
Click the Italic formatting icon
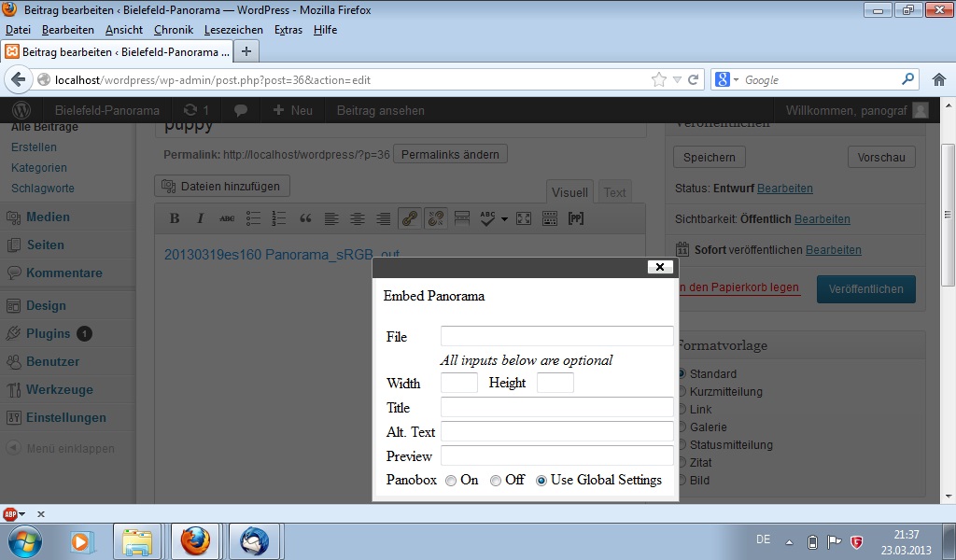click(200, 218)
